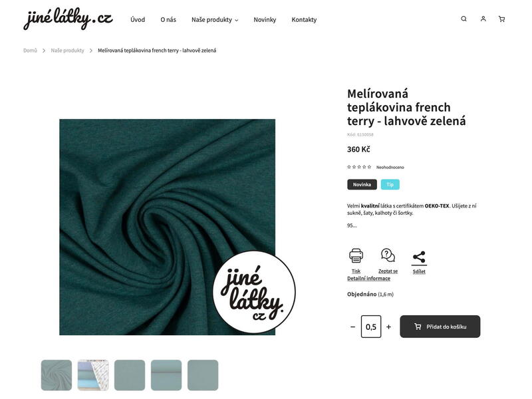Viewport: 532px width, 399px height.
Task: Click the Domů breadcrumb link
Action: point(30,51)
